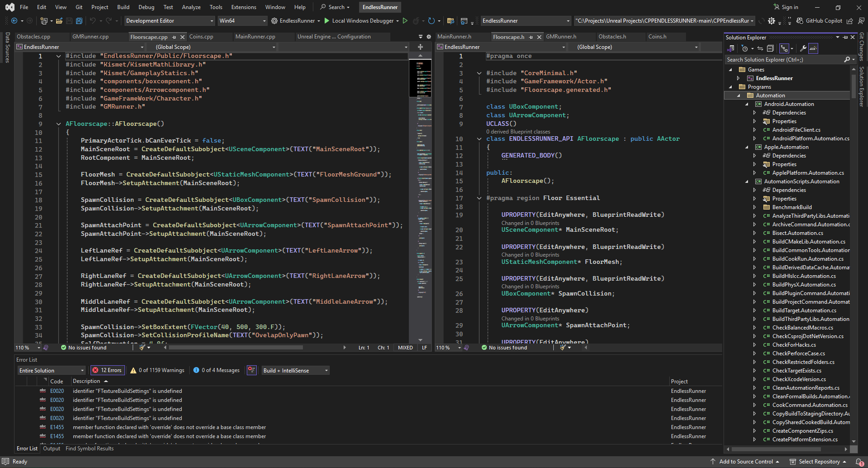Screen dimensions: 868x468
Task: Click Sync with Active Document arrows icon
Action: click(760, 48)
